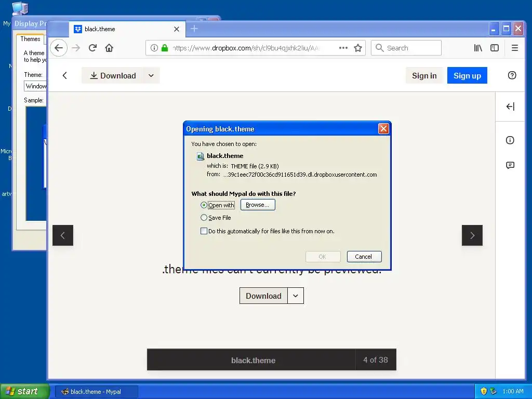The height and width of the screenshot is (399, 532).
Task: Select the Save File radio button
Action: click(x=204, y=218)
